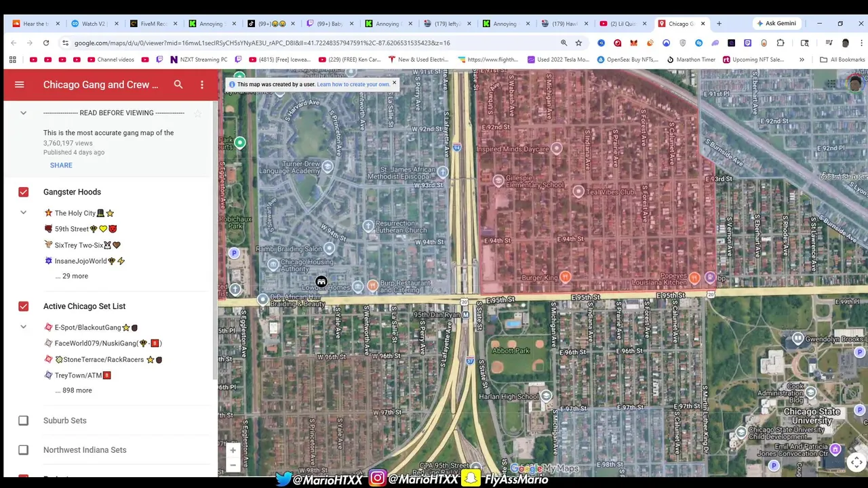Switch to the FiveM browser tab

tap(153, 24)
